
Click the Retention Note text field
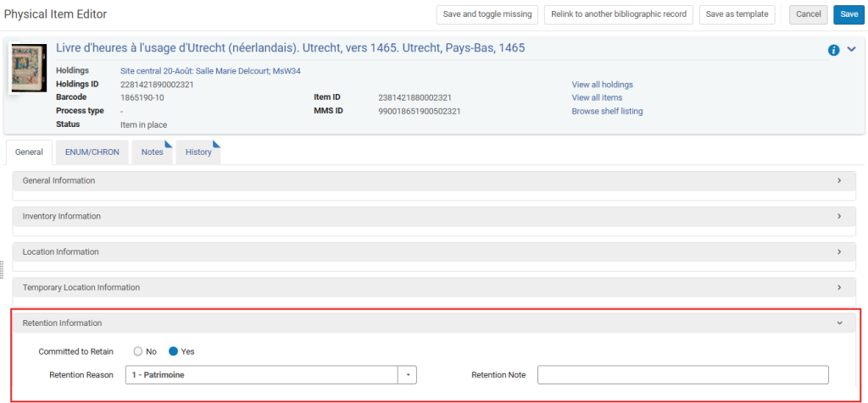(x=682, y=374)
